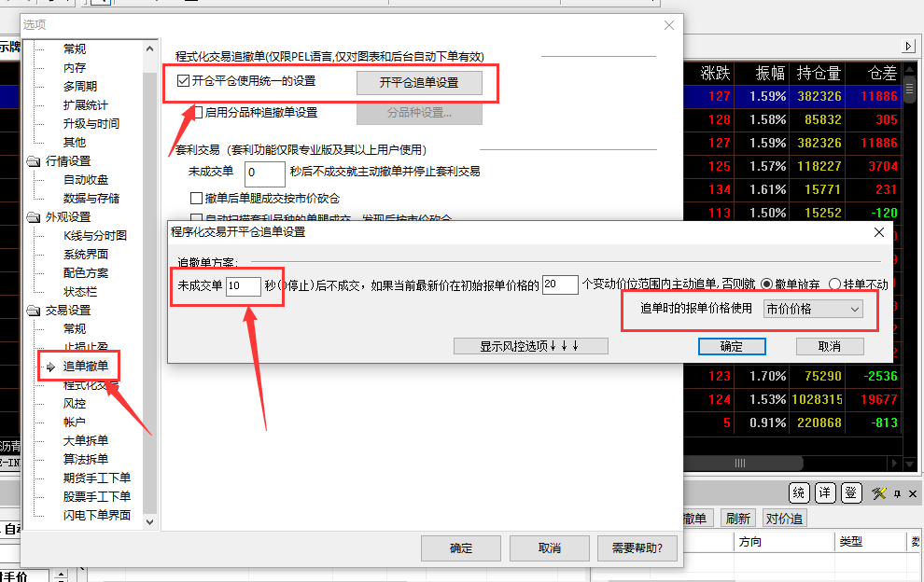924x582 pixels.
Task: Enable 启用分品种追撤单设置 checkbox
Action: pyautogui.click(x=198, y=112)
